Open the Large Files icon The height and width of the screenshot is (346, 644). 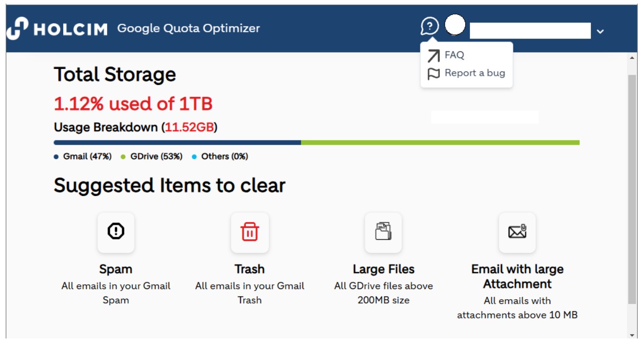(383, 232)
